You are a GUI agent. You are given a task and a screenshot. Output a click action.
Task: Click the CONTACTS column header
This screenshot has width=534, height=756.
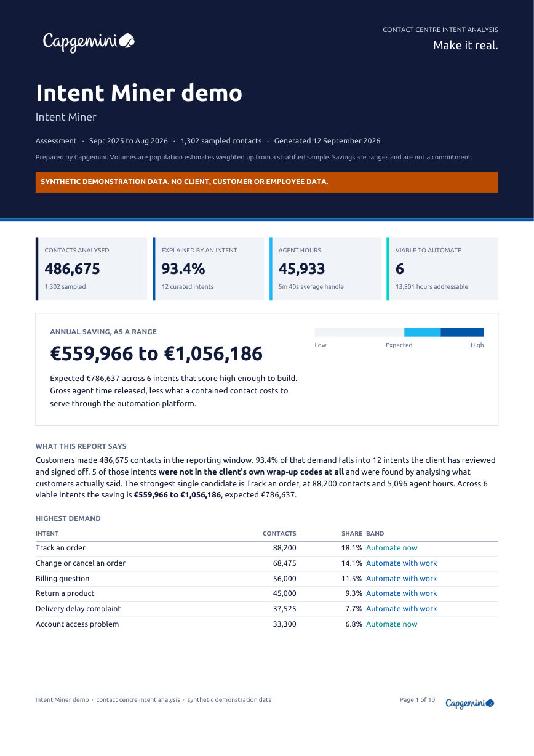coord(279,534)
